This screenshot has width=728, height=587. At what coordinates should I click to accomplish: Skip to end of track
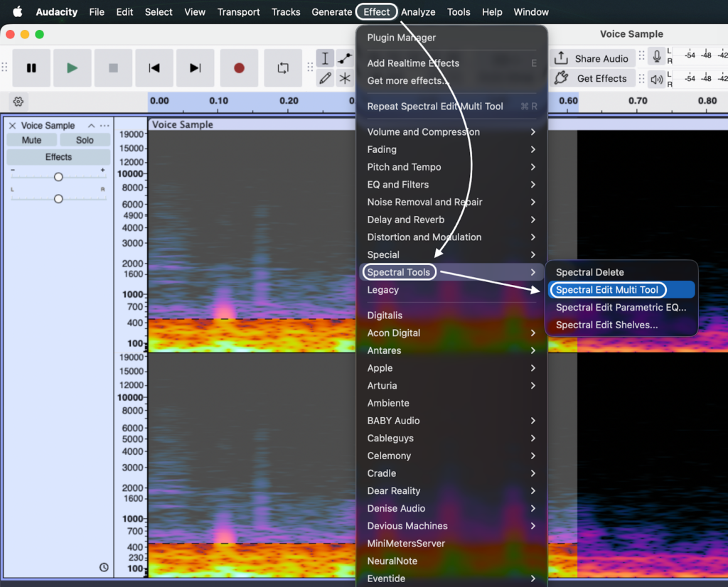coord(195,68)
